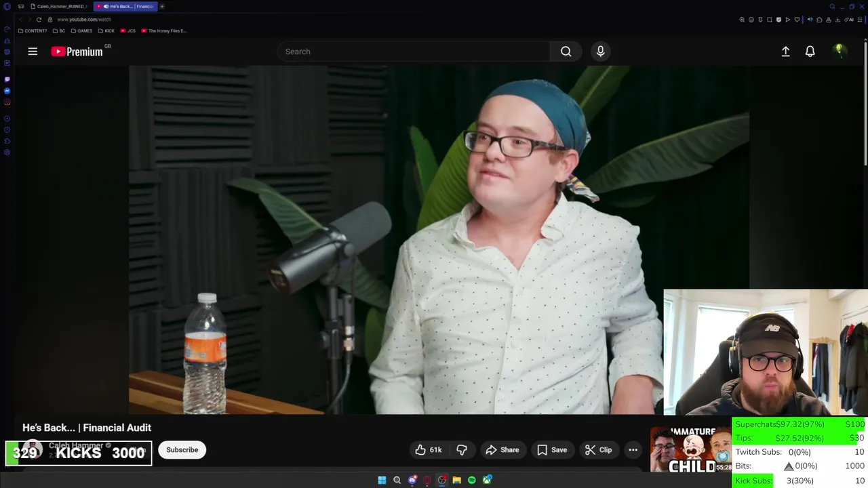Open Windows taskbar search
The height and width of the screenshot is (488, 868).
pyautogui.click(x=397, y=481)
